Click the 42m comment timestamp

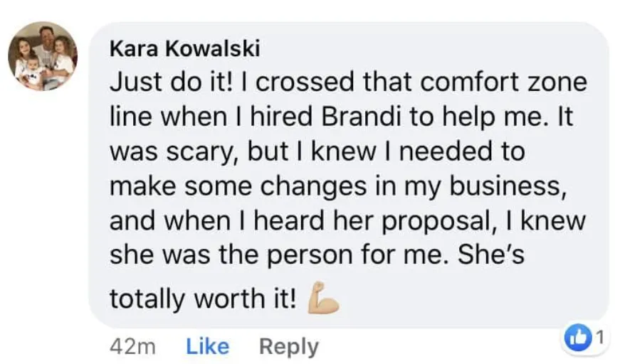132,346
